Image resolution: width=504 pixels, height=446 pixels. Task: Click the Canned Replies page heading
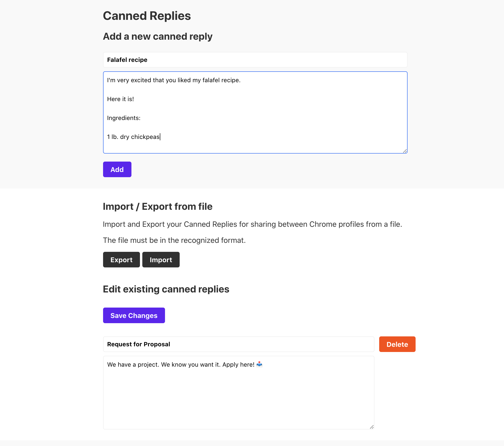click(x=147, y=16)
